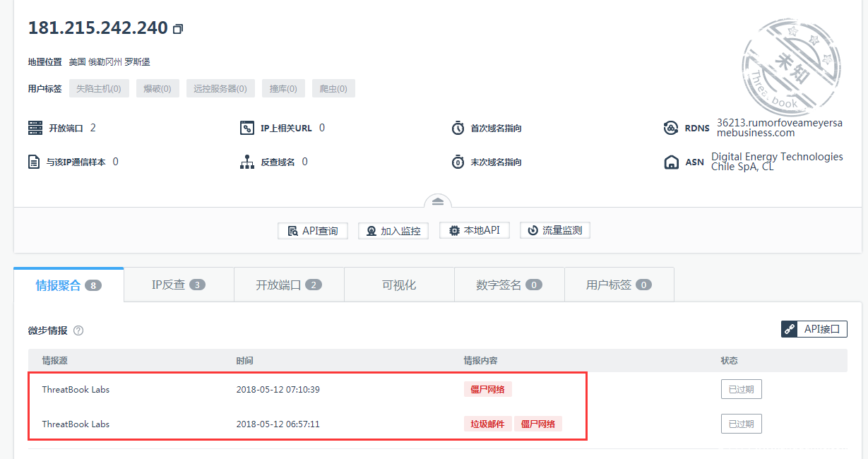
Task: Click the 与该IP通信样本 document icon
Action: (x=33, y=162)
